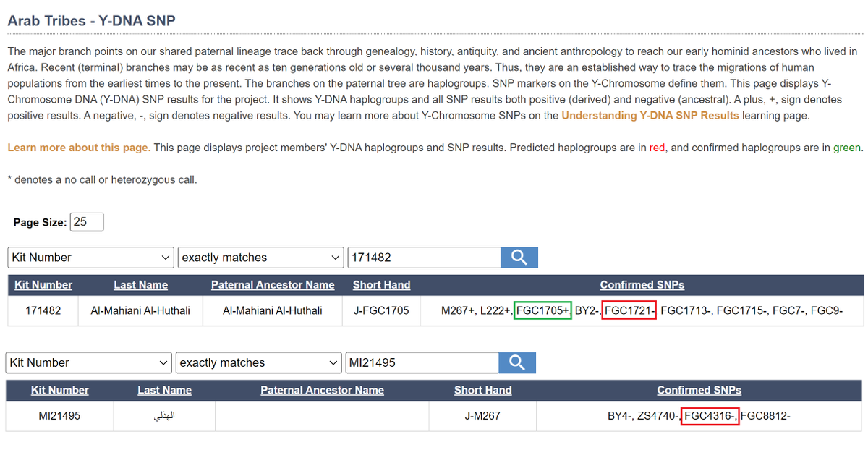Click the FGC1721- SNP result
The width and height of the screenshot is (868, 463).
tap(629, 311)
